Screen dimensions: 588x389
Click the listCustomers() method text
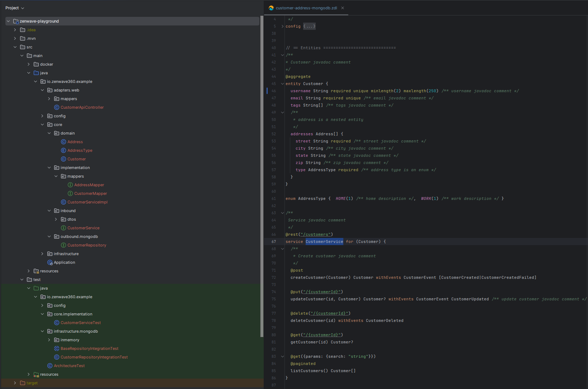[x=309, y=371]
